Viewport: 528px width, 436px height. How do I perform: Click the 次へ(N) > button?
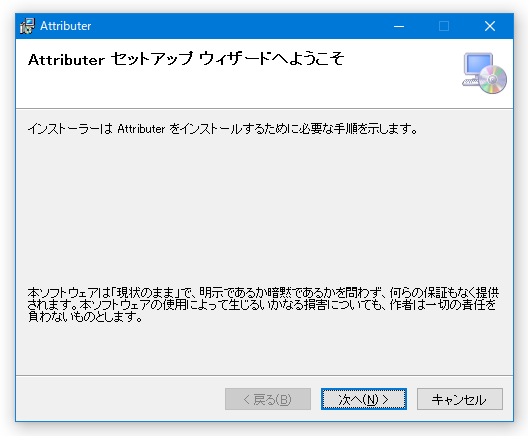coord(364,399)
